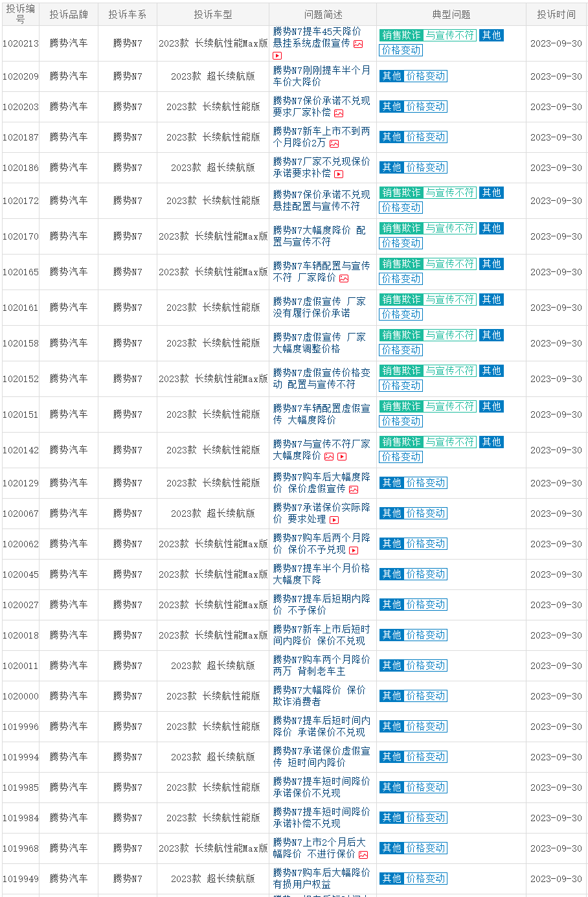
Task: Open complaint '腾势N7新车上市不到两个月降价2万'
Action: click(x=321, y=137)
